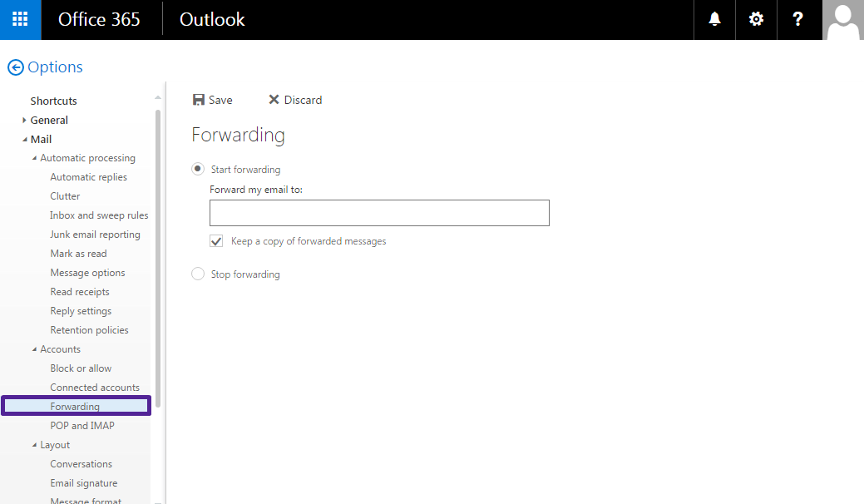This screenshot has height=504, width=864.
Task: Open Shortcuts in the options list
Action: [x=53, y=101]
